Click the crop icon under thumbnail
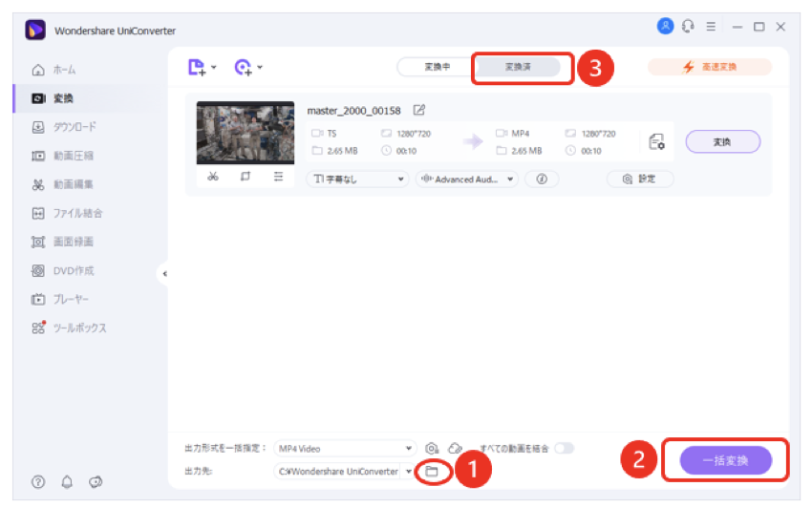This screenshot has width=812, height=508. tap(246, 177)
